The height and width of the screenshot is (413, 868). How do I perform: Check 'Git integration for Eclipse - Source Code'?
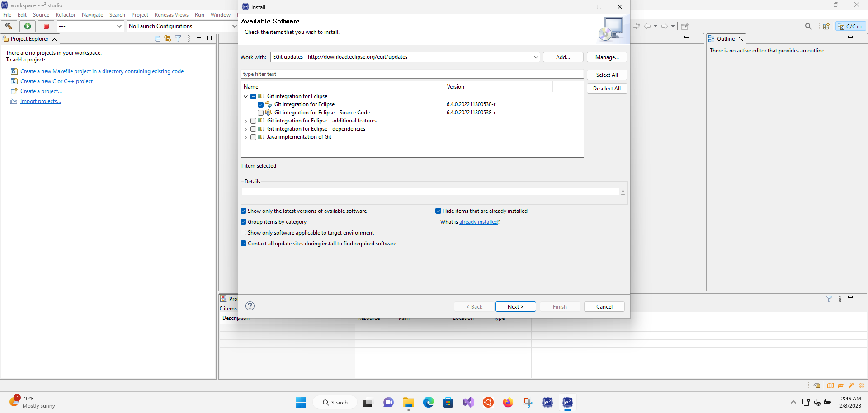click(x=261, y=113)
